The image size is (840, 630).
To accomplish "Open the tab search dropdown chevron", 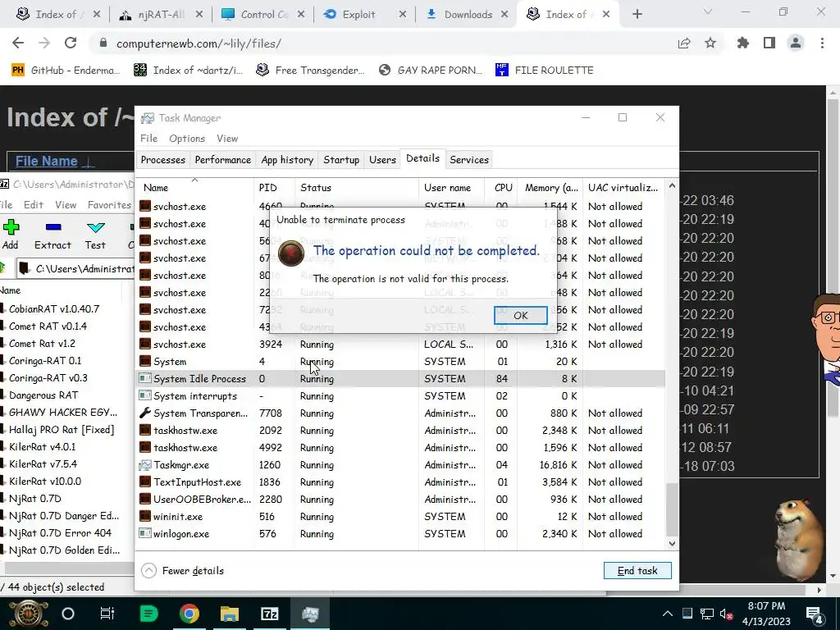I will [708, 11].
